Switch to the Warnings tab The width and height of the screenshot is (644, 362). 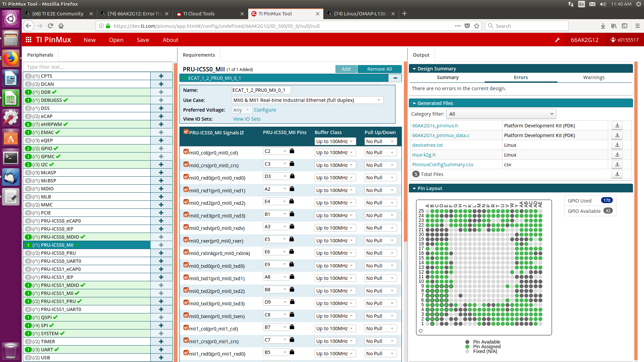pyautogui.click(x=593, y=77)
